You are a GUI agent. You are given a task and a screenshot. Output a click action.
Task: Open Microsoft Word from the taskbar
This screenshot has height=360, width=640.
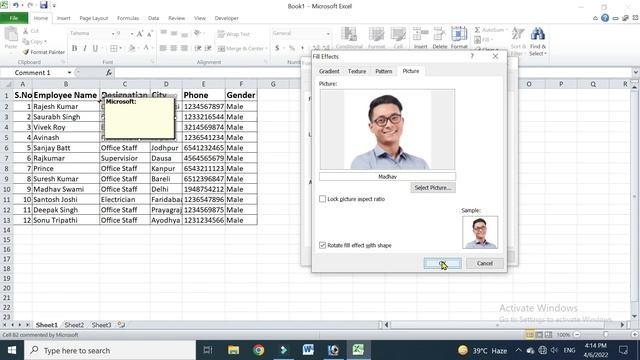coord(308,350)
